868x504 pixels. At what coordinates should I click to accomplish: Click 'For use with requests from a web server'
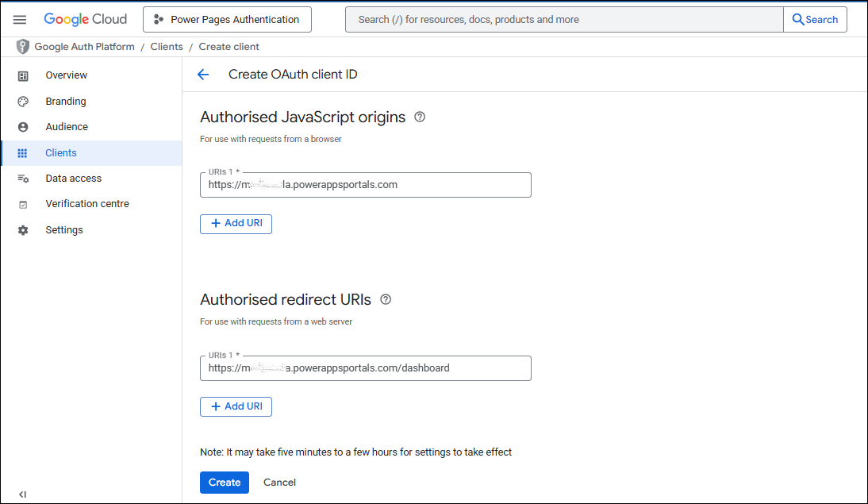(x=275, y=321)
